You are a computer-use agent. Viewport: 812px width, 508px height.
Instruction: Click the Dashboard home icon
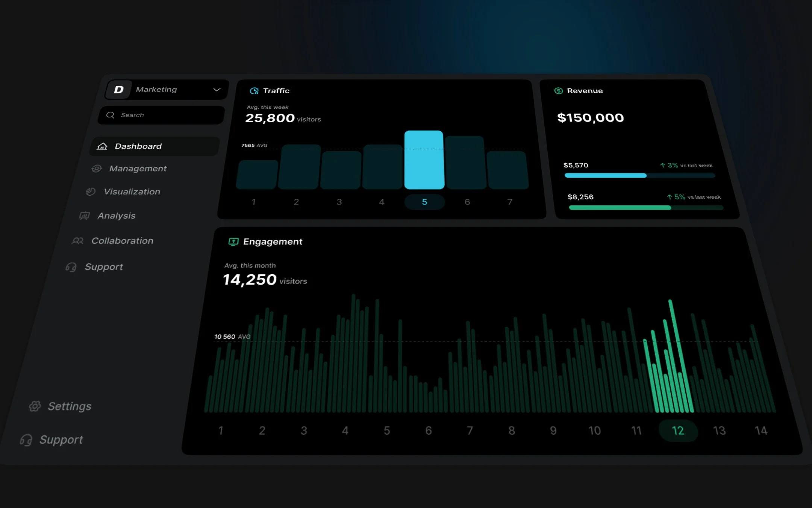(102, 146)
